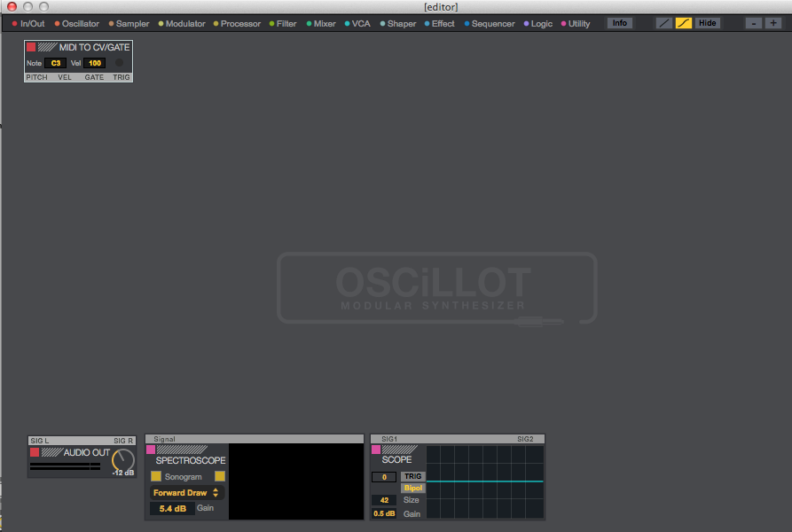Toggle the yellow square right of Sonogram
Image resolution: width=792 pixels, height=532 pixels.
point(220,476)
